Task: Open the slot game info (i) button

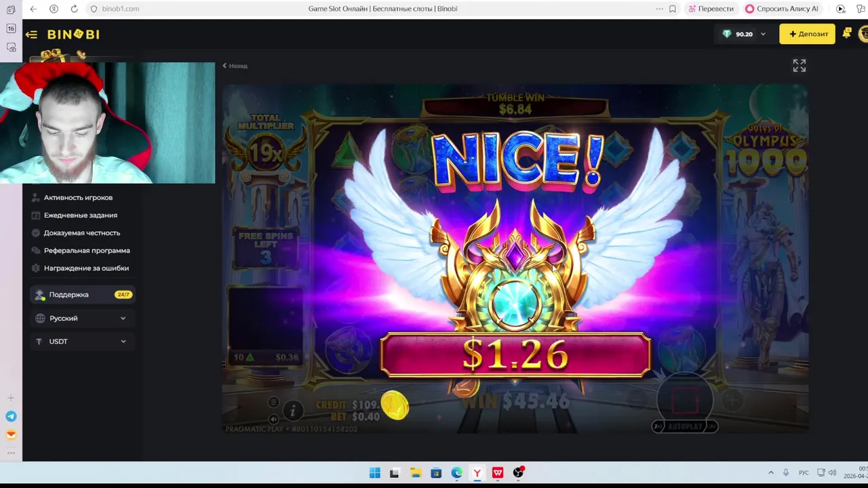Action: pyautogui.click(x=292, y=410)
